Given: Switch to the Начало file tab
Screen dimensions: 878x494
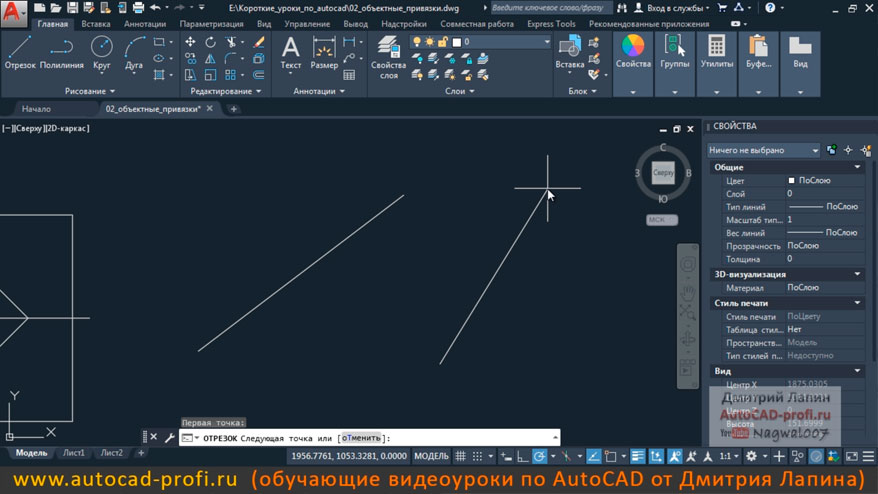Looking at the screenshot, I should click(x=36, y=109).
